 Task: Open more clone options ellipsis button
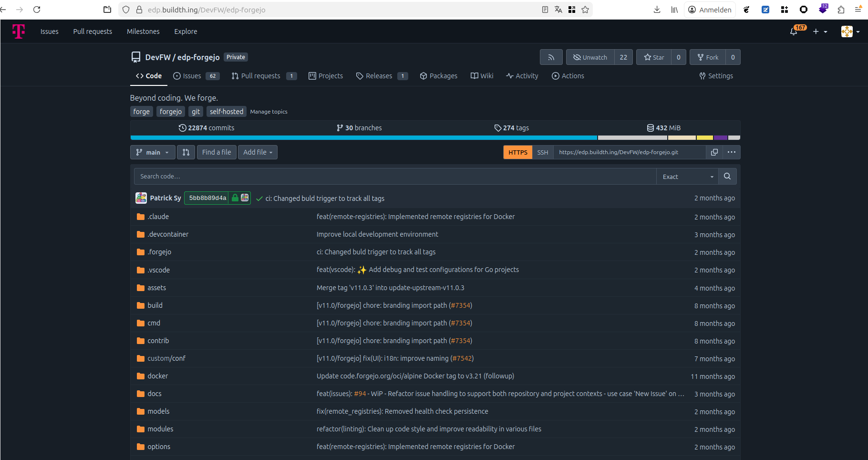(x=732, y=152)
